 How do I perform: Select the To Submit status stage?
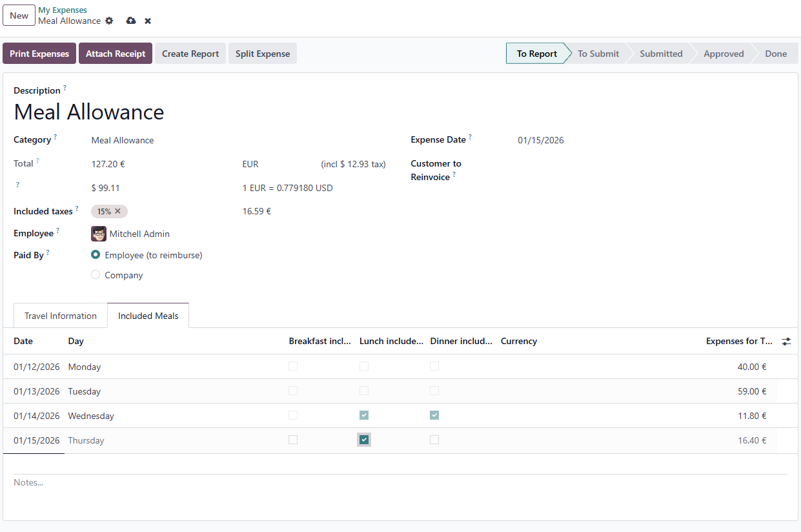(x=598, y=54)
